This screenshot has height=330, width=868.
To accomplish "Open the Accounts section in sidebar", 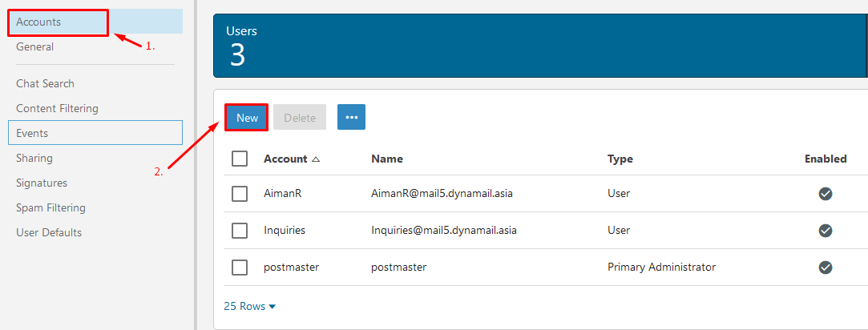I will tap(95, 22).
